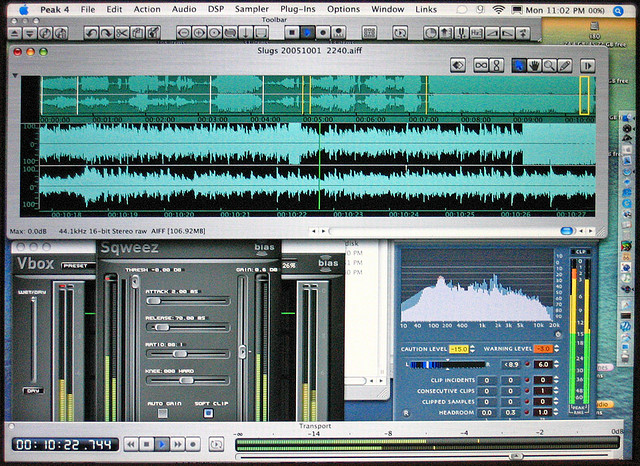Viewport: 640px width, 466px height.
Task: Click the yellow view box in waveform overview
Action: tap(584, 95)
